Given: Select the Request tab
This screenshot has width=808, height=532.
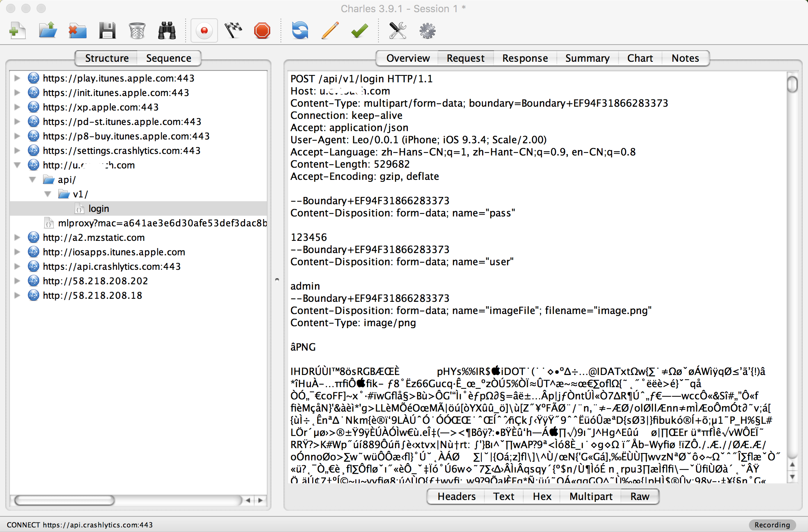Looking at the screenshot, I should pos(465,58).
